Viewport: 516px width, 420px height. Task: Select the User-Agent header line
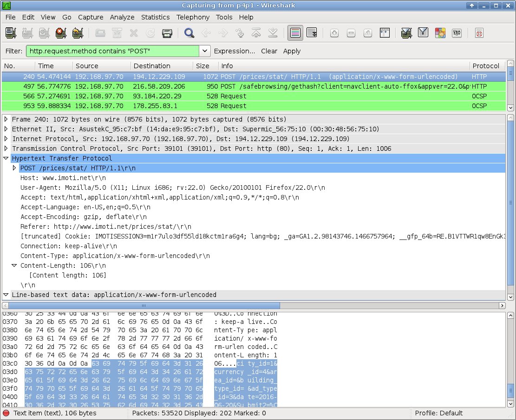[x=173, y=187]
